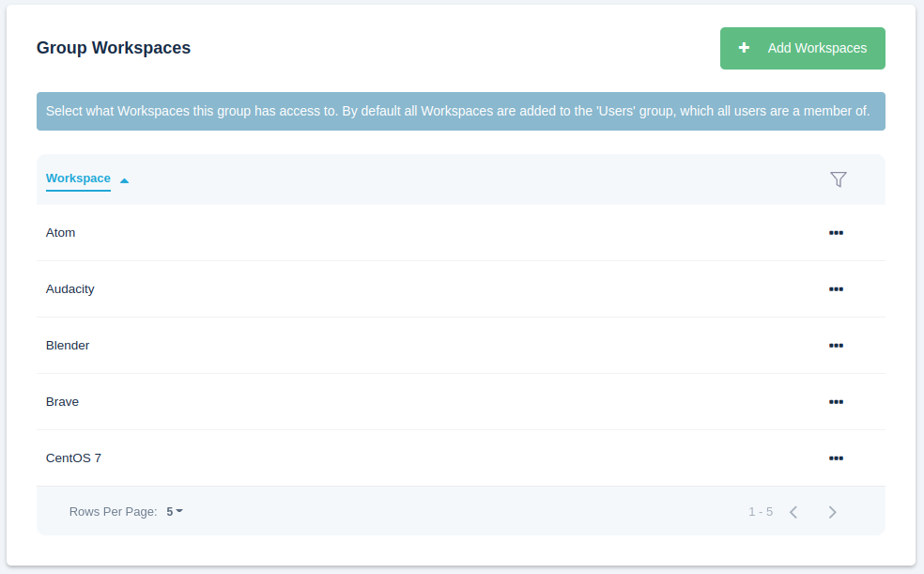Open the actions menu for the CentOS 7 workspace
The height and width of the screenshot is (574, 924).
coord(836,458)
